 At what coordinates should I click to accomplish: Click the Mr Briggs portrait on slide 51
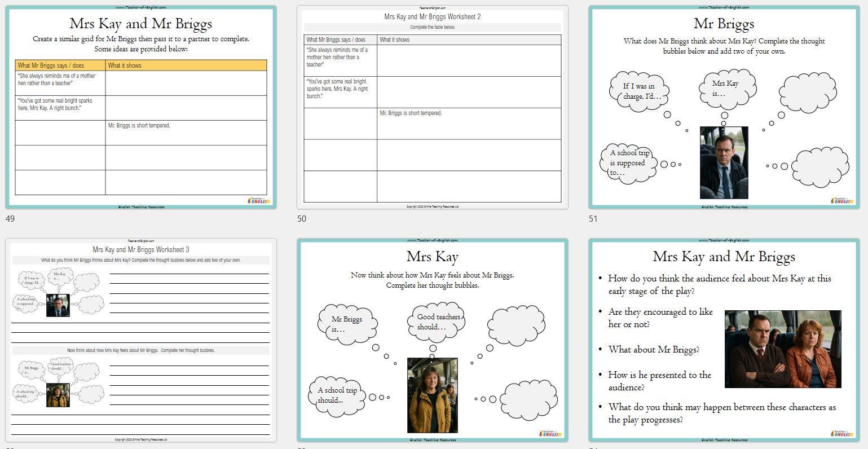coord(724,162)
